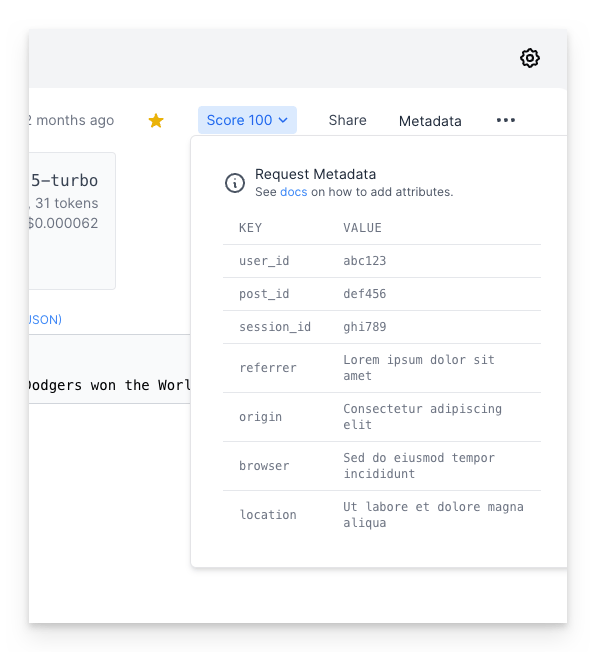Click the Request Metadata heading

[315, 174]
